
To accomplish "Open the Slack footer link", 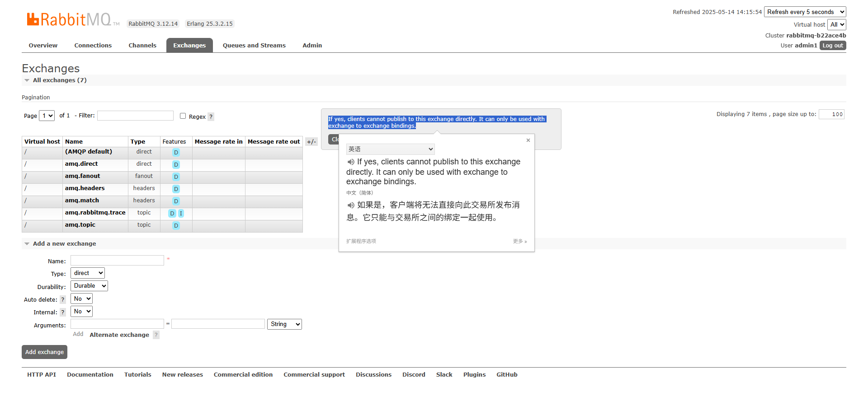I will point(444,375).
